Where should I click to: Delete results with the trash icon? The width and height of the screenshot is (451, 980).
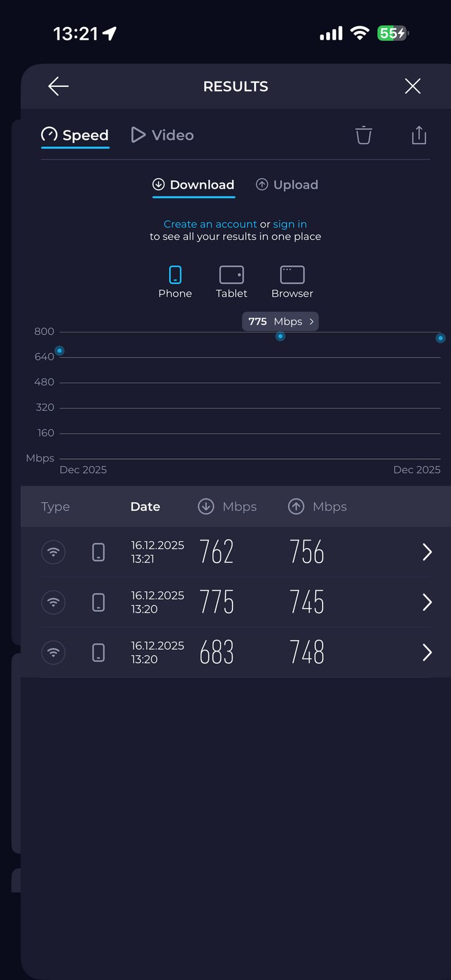tap(364, 135)
